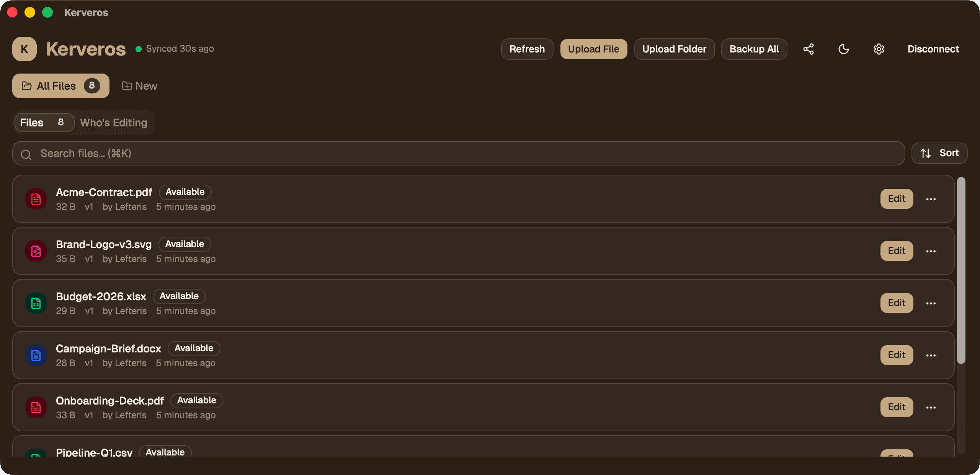This screenshot has width=980, height=475.
Task: Click the Budget-2026.xlsx spreadsheet icon
Action: [x=36, y=303]
